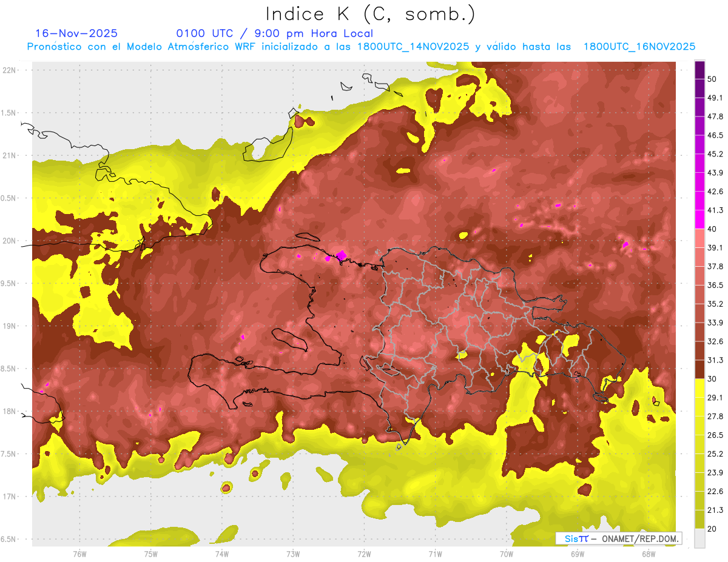Click the 'Pronostico con el Modelo Atmosferico WRF' subtitle
Viewport: 728px width, 562px height.
pyautogui.click(x=142, y=47)
